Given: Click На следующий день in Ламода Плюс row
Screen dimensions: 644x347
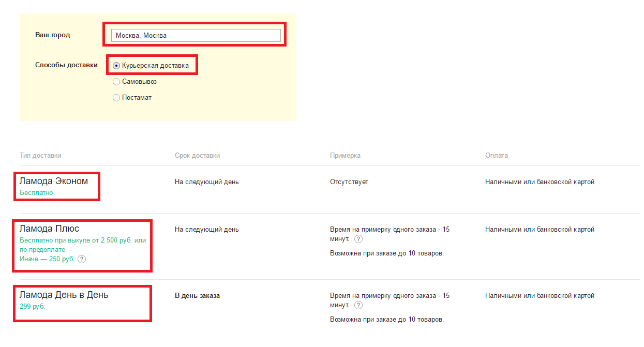Looking at the screenshot, I should 207,230.
